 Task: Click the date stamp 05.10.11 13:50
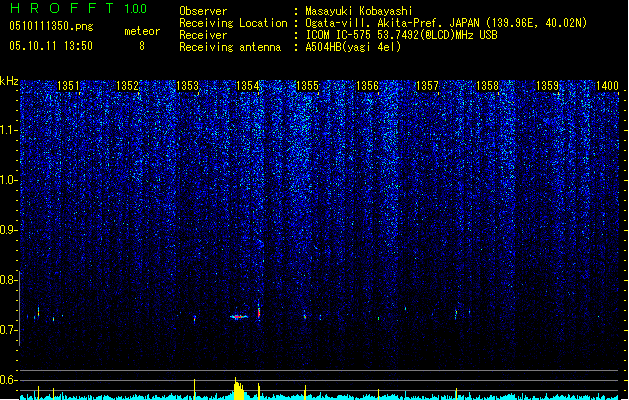point(51,46)
